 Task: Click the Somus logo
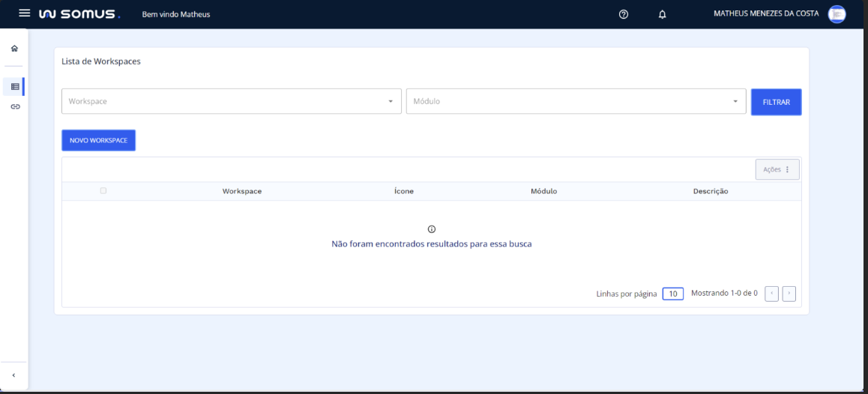pos(79,13)
